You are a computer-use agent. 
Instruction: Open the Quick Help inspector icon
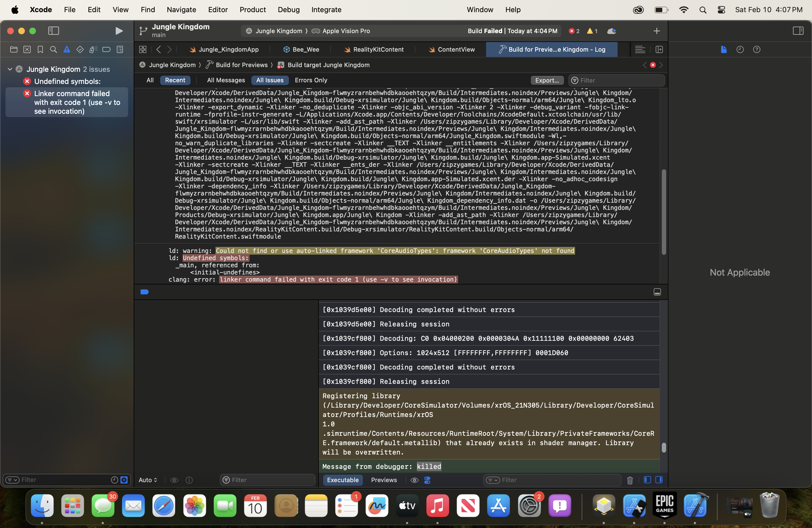point(756,49)
